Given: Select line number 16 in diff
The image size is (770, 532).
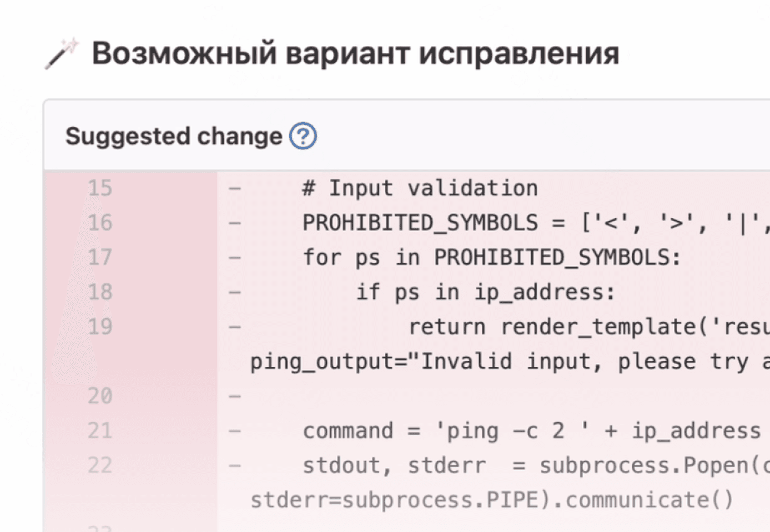Looking at the screenshot, I should click(x=100, y=223).
